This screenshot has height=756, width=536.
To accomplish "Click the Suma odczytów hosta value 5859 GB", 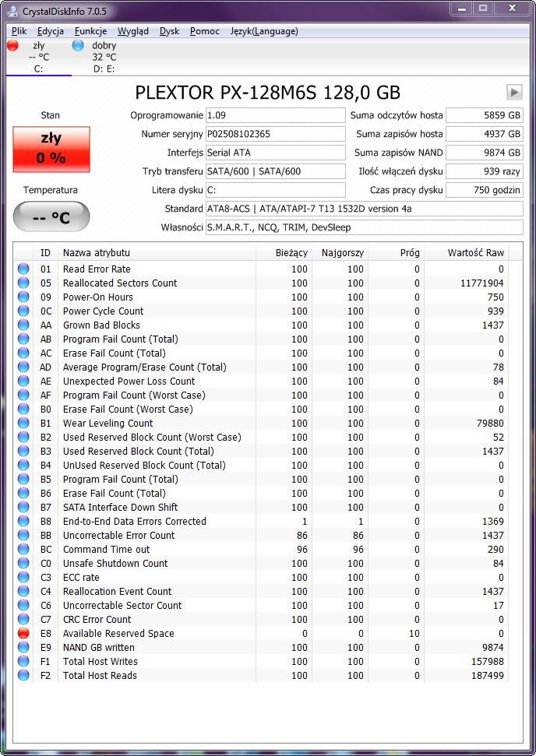I will click(484, 115).
